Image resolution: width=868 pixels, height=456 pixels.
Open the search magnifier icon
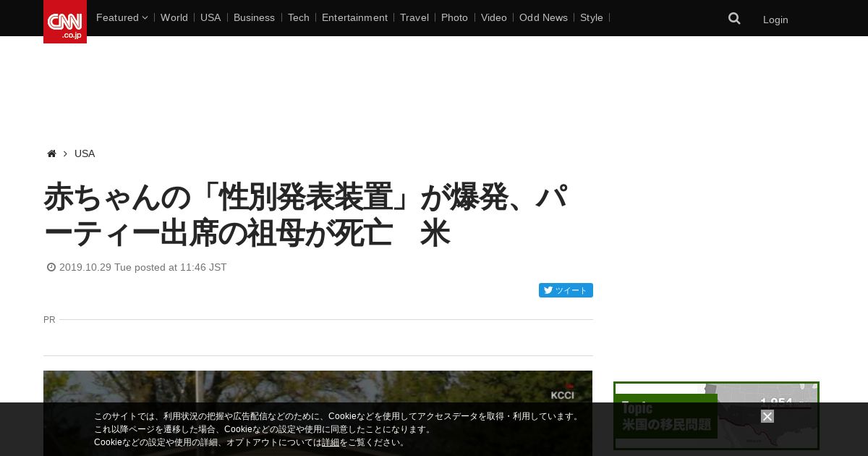734,19
